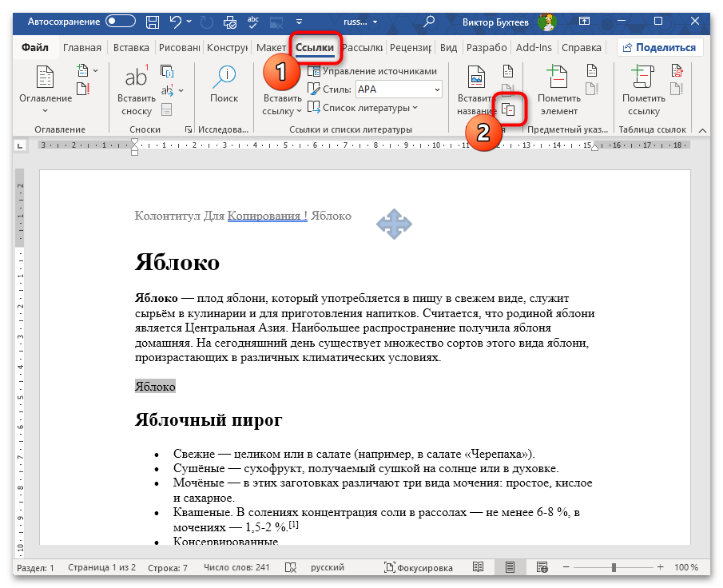Click the proofing errors icon in status bar
Screen dimensions: 723x588
[x=291, y=568]
